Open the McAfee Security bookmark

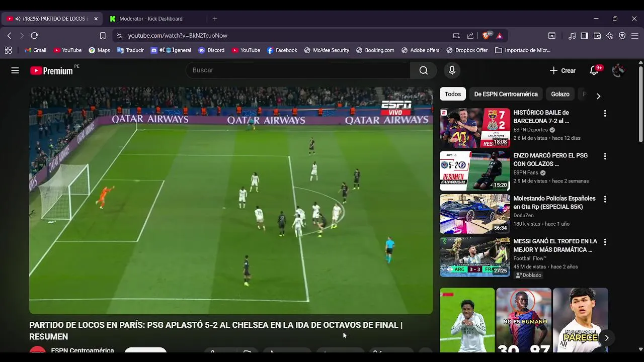click(327, 50)
